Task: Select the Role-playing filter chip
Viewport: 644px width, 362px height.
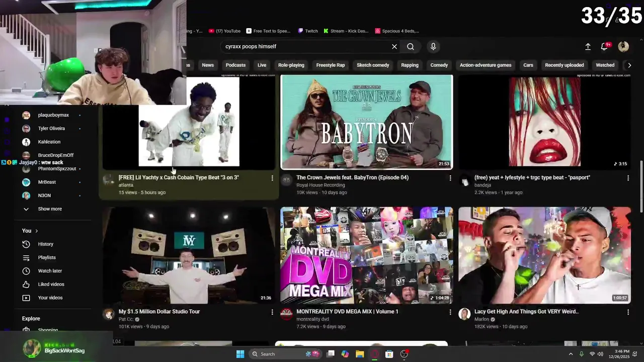Action: pos(291,65)
